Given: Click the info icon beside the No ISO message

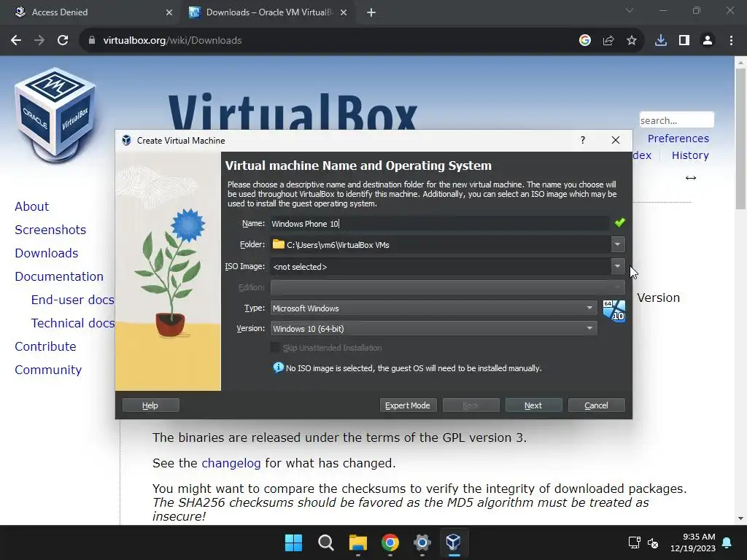Looking at the screenshot, I should pyautogui.click(x=278, y=367).
